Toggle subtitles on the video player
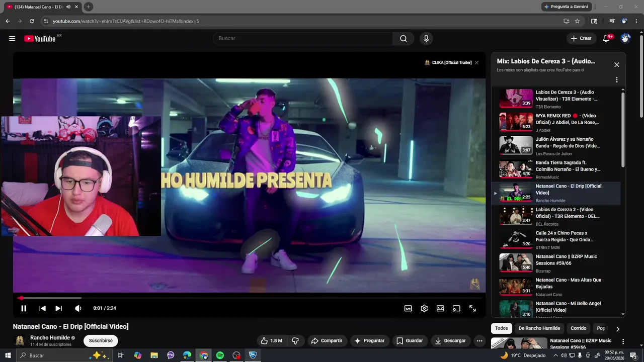Screen dimensions: 644x362 pos(408,308)
